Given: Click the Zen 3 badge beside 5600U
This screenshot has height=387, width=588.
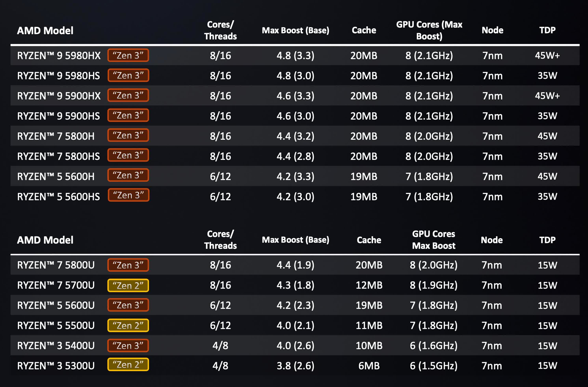Looking at the screenshot, I should point(128,305).
